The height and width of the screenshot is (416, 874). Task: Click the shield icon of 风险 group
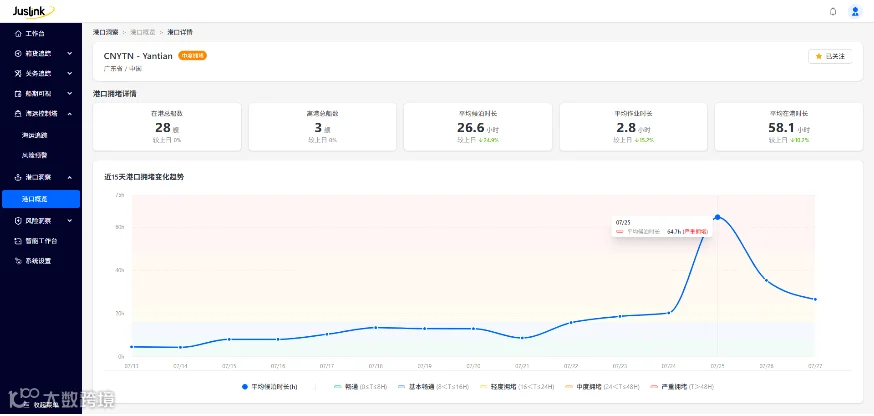tap(18, 221)
